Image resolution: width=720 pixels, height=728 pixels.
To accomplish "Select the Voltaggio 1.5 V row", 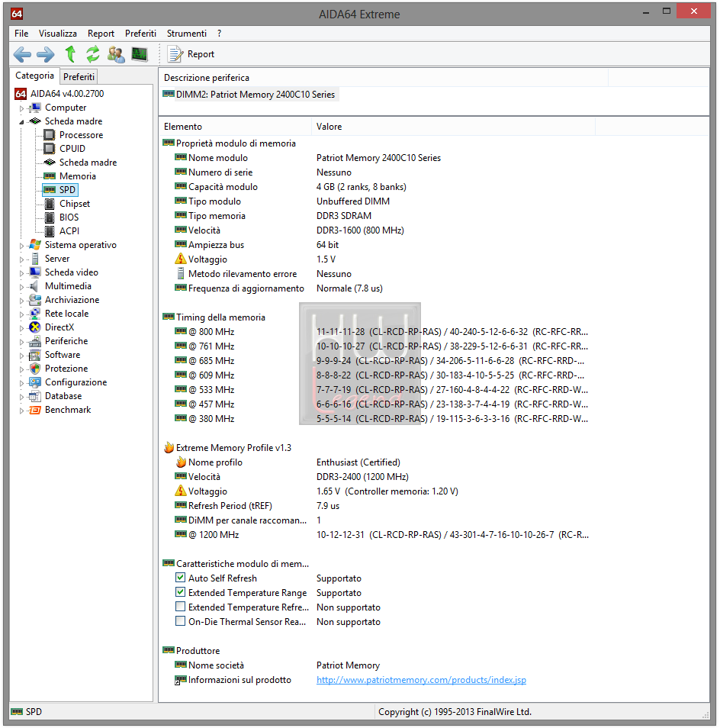I will [x=255, y=259].
